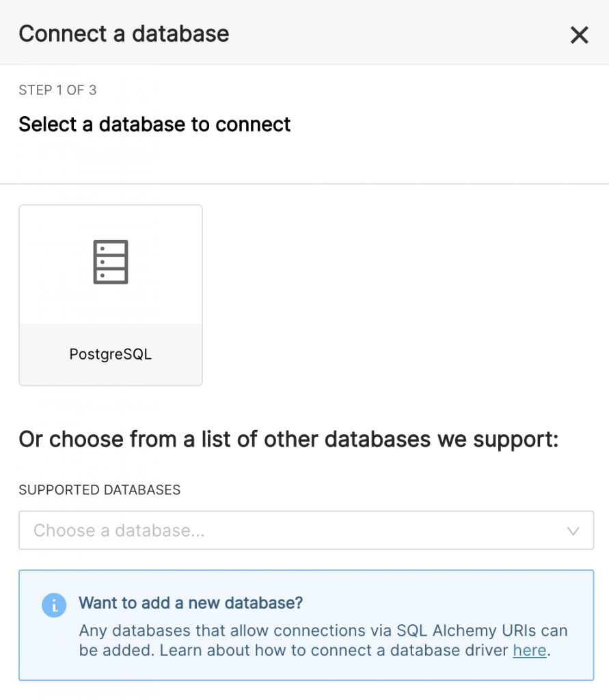Select the PostgreSQL label on the card

(110, 354)
